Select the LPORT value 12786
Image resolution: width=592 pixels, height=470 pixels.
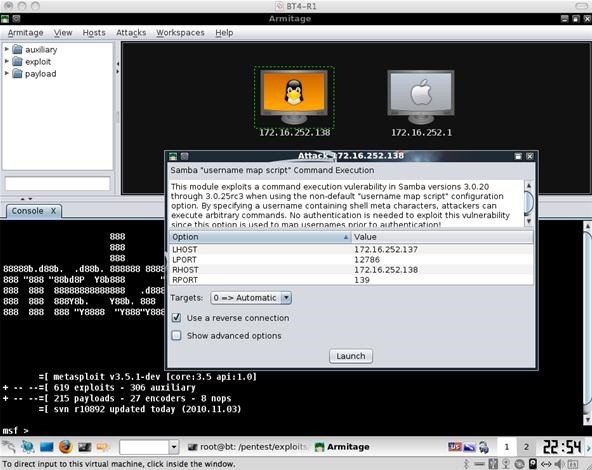[367, 260]
